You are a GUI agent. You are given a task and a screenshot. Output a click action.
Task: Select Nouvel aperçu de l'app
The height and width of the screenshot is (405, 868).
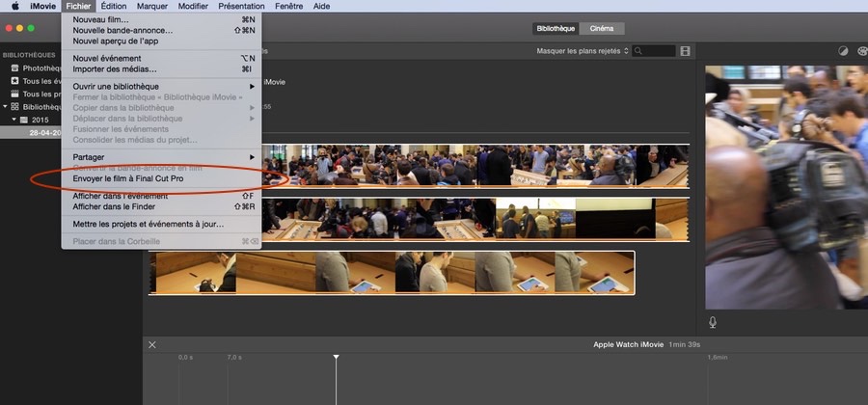click(161, 40)
